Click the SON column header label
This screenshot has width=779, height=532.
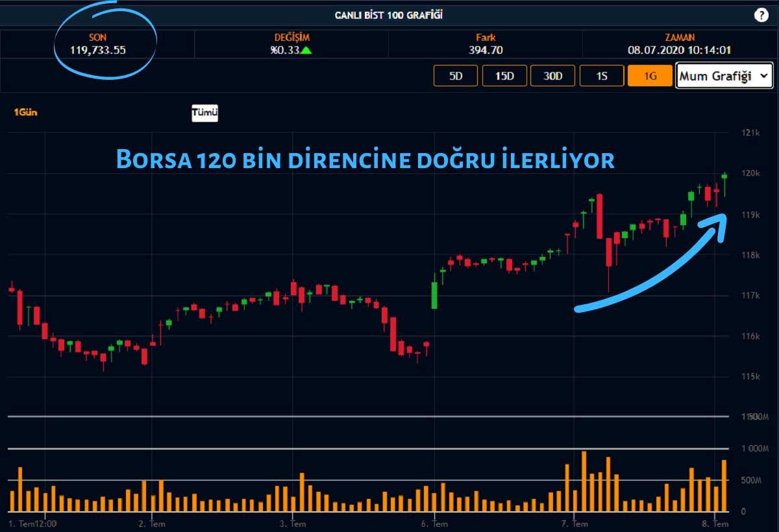point(97,38)
